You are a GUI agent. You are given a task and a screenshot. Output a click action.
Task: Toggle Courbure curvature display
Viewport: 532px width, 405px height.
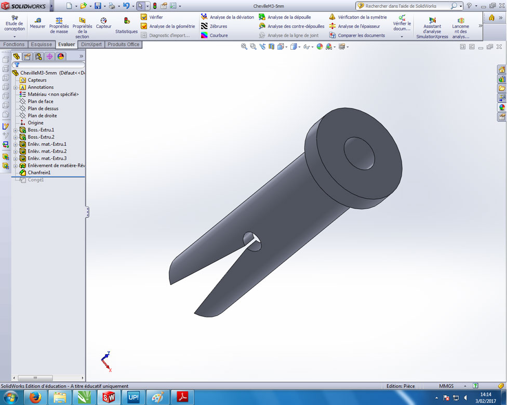[x=215, y=35]
